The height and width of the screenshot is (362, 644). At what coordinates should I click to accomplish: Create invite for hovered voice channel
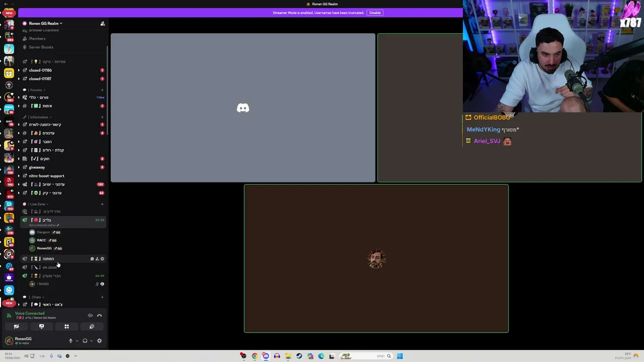tap(97, 259)
